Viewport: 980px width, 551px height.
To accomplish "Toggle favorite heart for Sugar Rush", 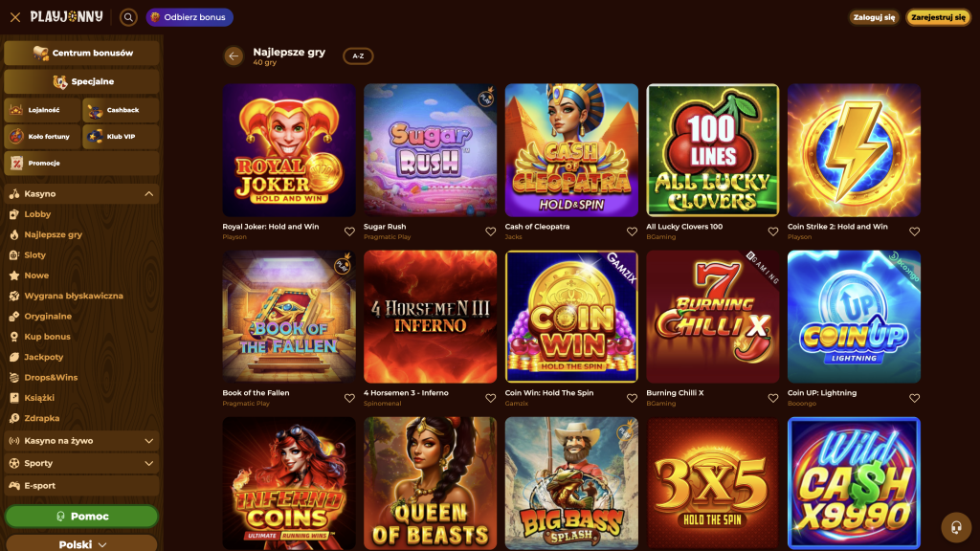I will tap(491, 231).
